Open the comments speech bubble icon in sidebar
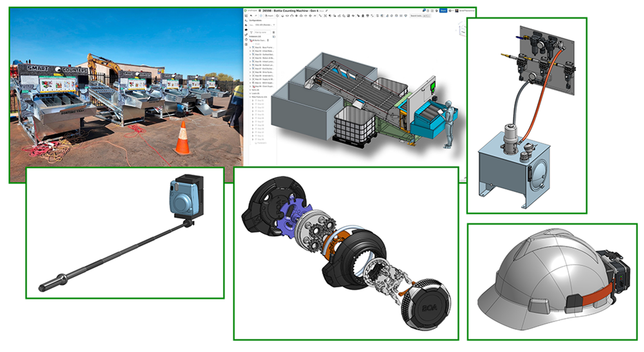The height and width of the screenshot is (352, 644). pos(246,30)
